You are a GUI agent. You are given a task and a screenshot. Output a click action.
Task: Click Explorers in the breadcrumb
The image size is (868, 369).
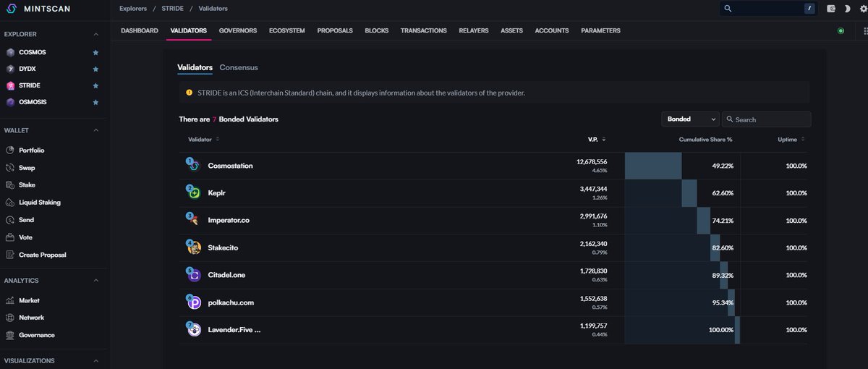point(133,9)
